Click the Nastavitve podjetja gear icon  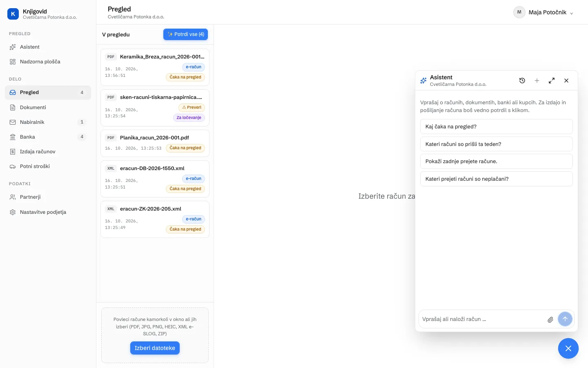[13, 212]
